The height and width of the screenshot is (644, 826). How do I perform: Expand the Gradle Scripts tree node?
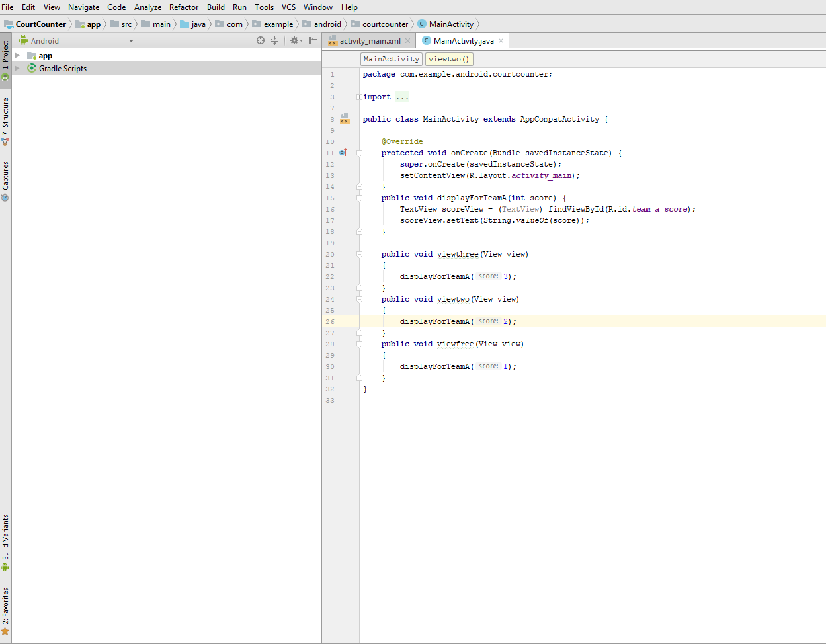pos(17,68)
